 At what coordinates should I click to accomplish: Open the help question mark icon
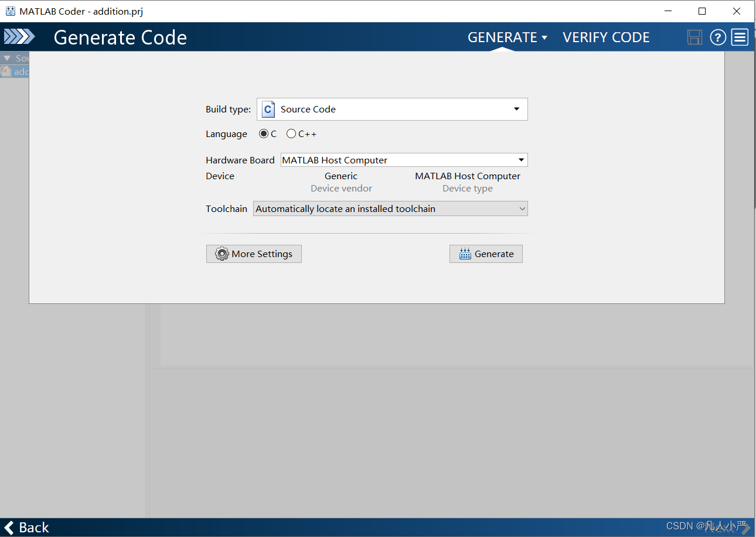point(718,37)
